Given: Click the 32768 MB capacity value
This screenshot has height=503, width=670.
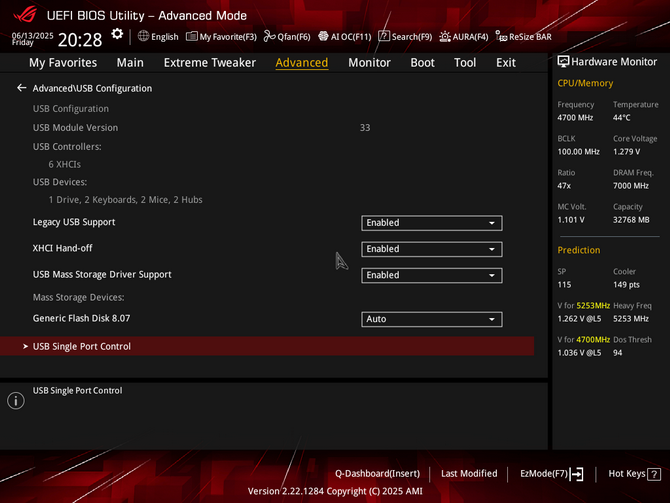Looking at the screenshot, I should 631,220.
